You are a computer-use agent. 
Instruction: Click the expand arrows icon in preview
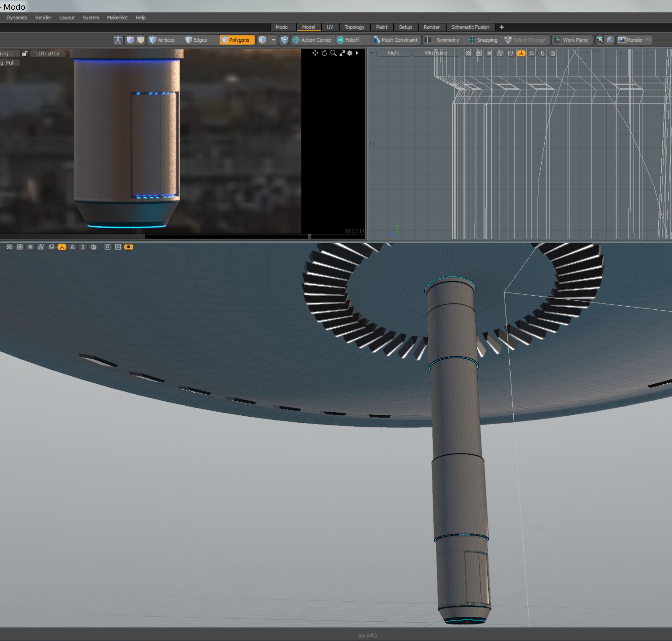[x=342, y=53]
